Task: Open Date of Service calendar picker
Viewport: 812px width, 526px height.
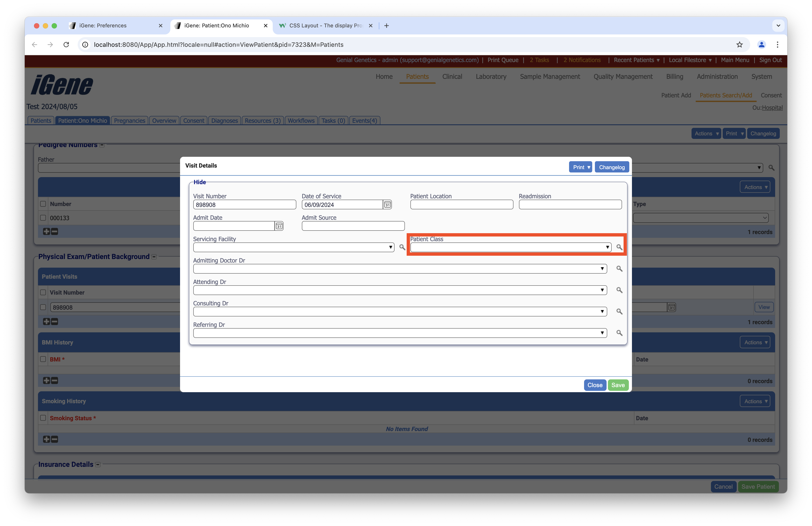Action: point(387,204)
